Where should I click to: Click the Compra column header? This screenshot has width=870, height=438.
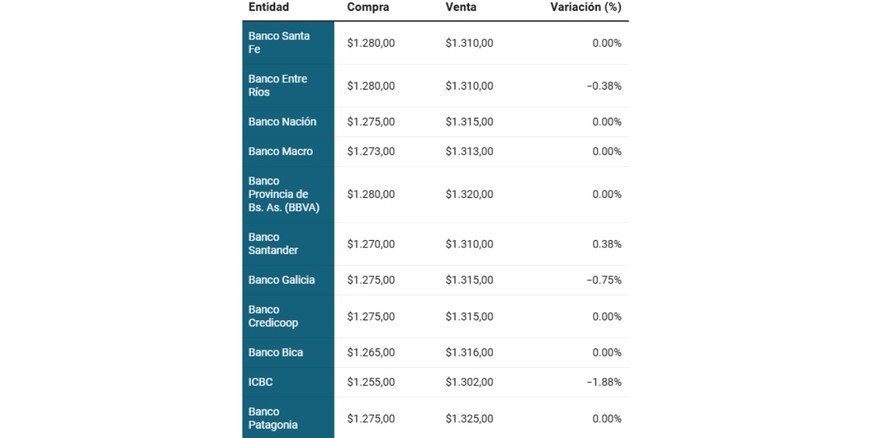(368, 8)
